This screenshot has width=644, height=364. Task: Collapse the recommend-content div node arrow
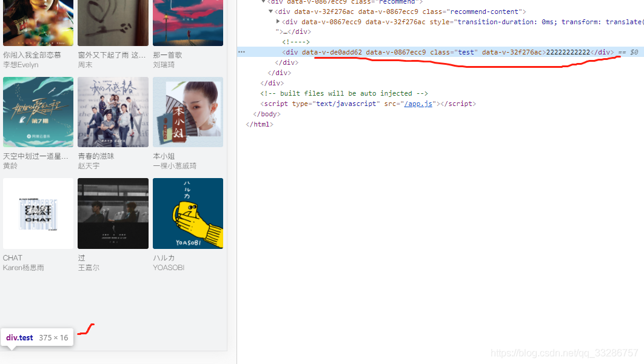(270, 12)
